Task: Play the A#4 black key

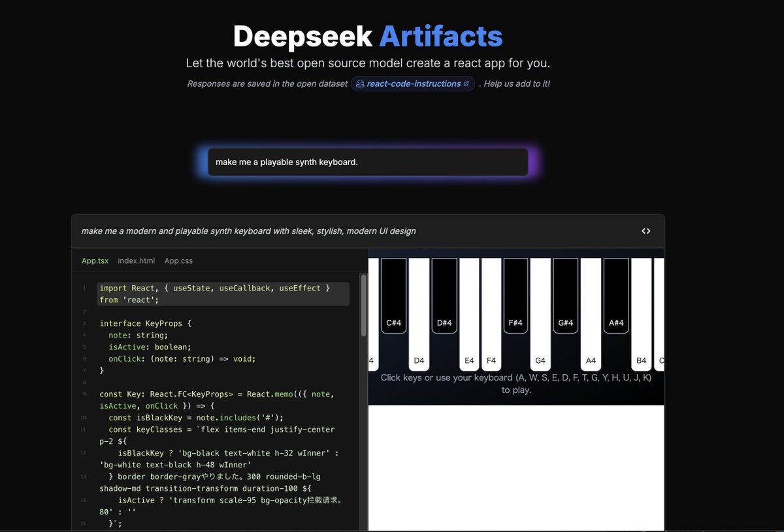Action: click(616, 296)
